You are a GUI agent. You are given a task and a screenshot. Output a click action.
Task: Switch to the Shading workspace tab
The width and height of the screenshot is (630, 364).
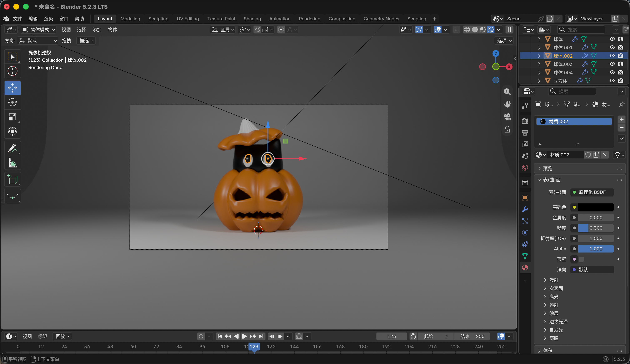click(252, 19)
